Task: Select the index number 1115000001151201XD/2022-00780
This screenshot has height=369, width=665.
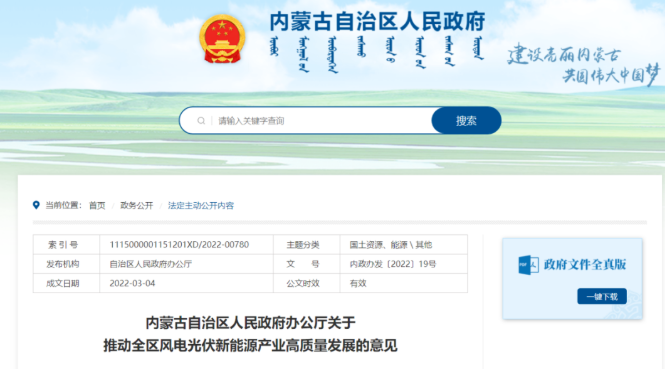Action: click(179, 245)
